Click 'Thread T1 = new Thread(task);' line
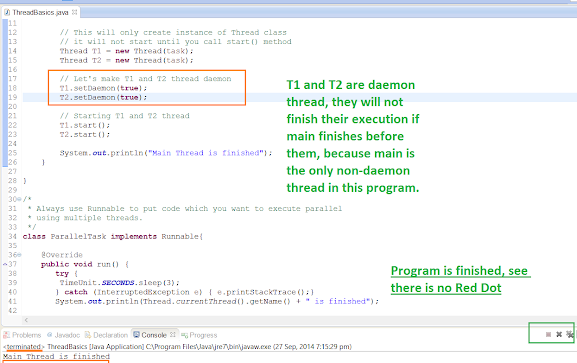 click(x=127, y=51)
